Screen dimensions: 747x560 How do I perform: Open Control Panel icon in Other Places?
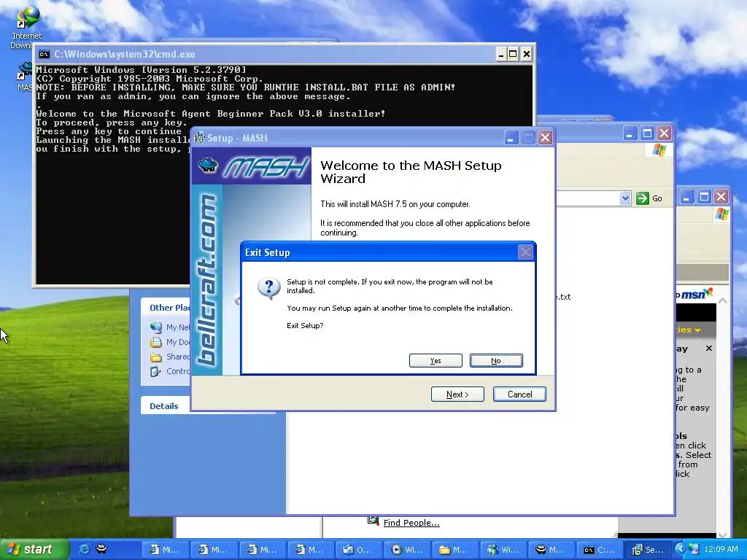156,371
